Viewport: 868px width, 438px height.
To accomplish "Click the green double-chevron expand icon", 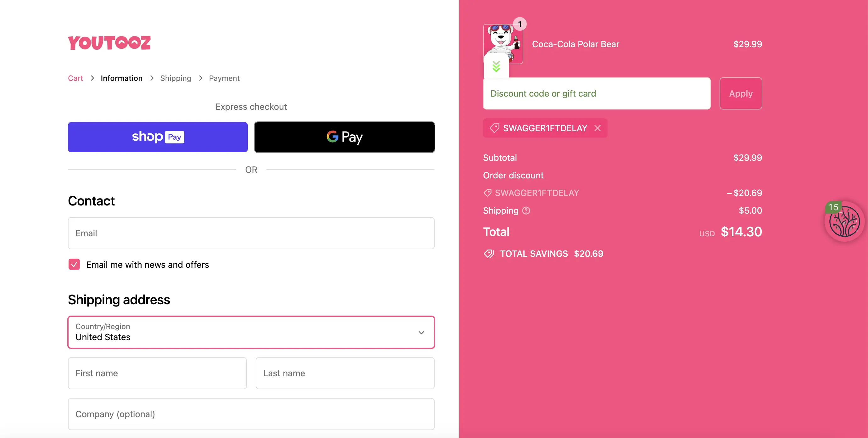I will click(496, 66).
